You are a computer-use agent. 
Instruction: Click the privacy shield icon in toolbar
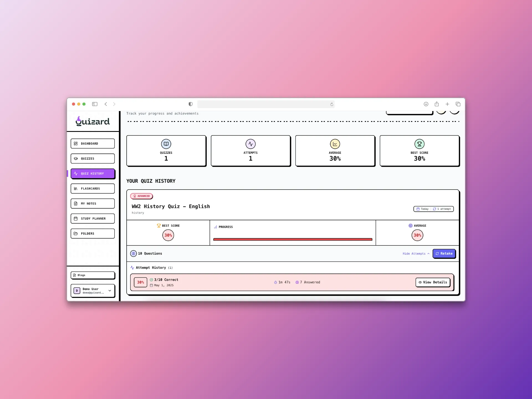pos(190,104)
